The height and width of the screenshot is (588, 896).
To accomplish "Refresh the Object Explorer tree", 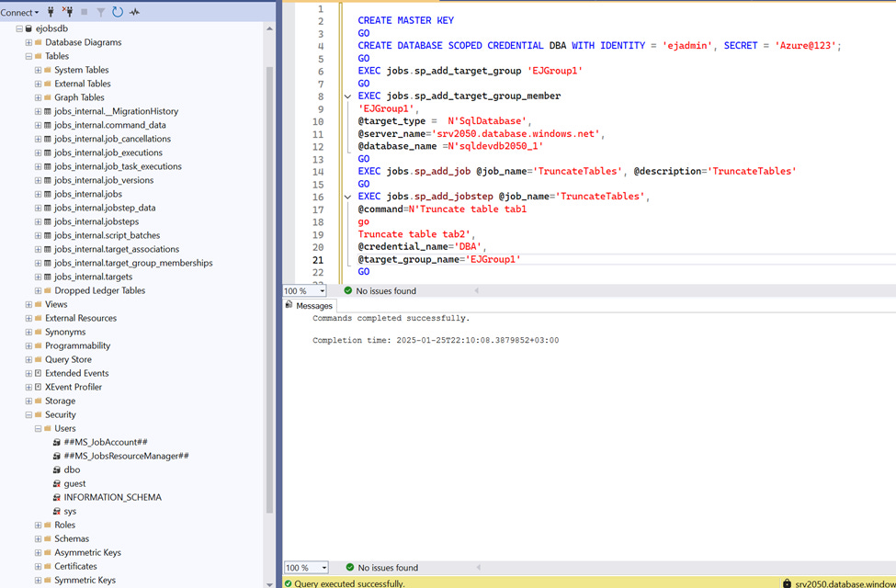I will [117, 11].
